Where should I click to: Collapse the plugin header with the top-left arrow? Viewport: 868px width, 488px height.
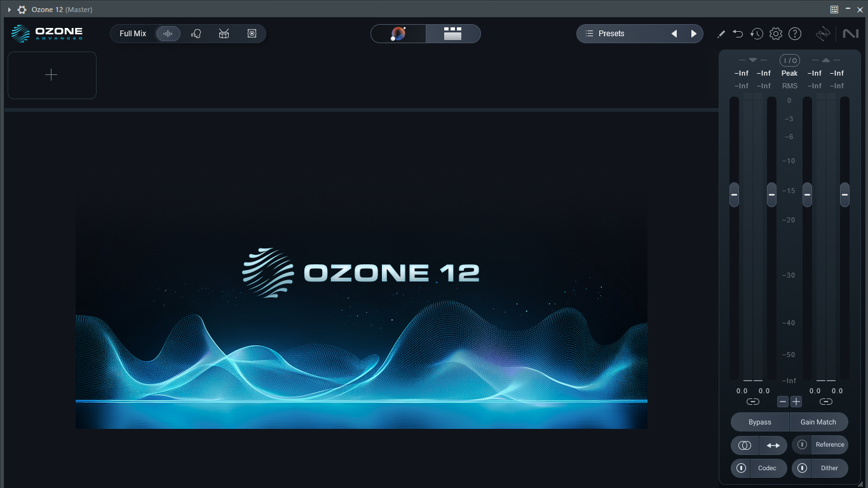(x=9, y=10)
